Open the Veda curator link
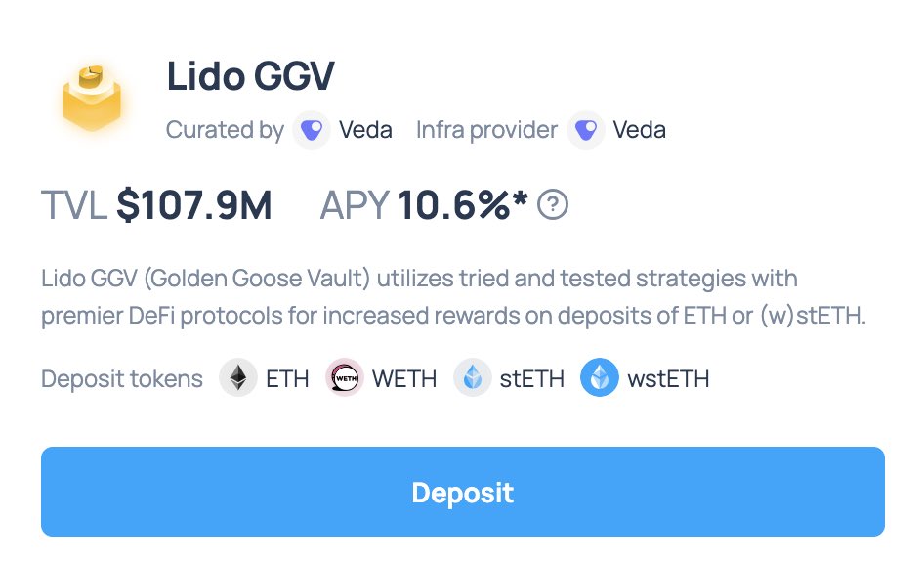924x565 pixels. point(365,130)
